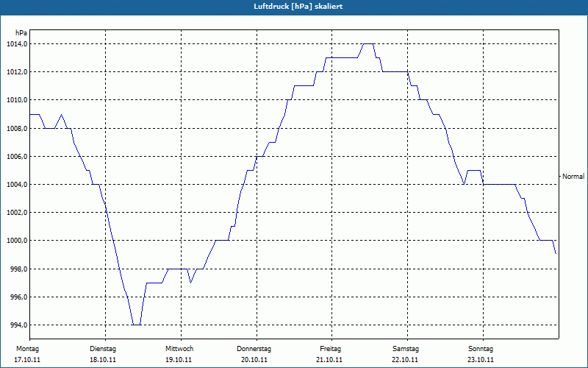
Task: Select the 'hPa' unit label
Action: pos(21,33)
